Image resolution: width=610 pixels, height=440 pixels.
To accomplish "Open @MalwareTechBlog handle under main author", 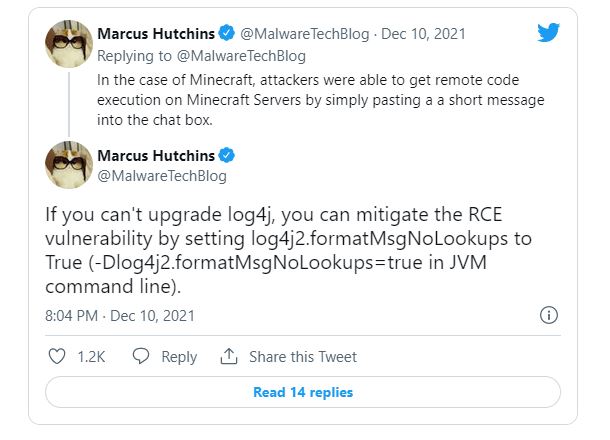I will 162,176.
